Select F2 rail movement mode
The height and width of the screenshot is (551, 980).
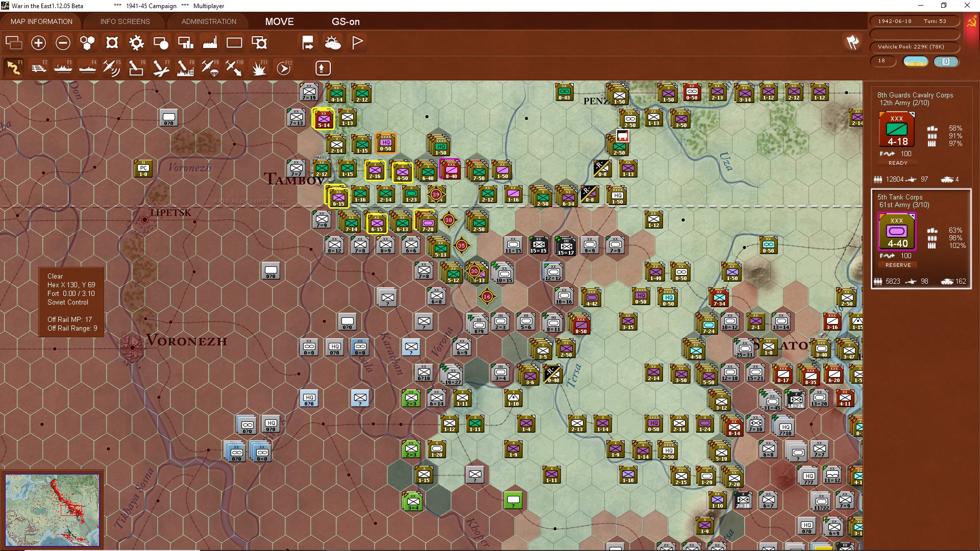click(x=39, y=68)
